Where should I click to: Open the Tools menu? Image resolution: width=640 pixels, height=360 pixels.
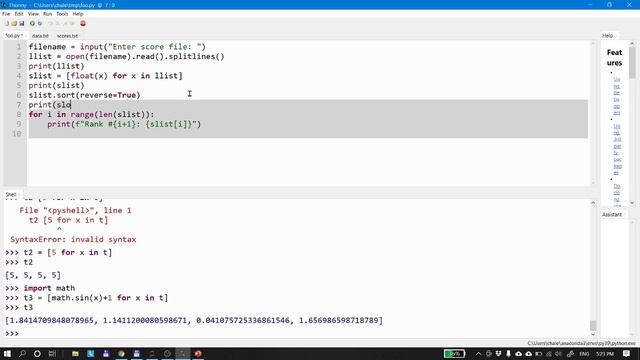[x=62, y=14]
